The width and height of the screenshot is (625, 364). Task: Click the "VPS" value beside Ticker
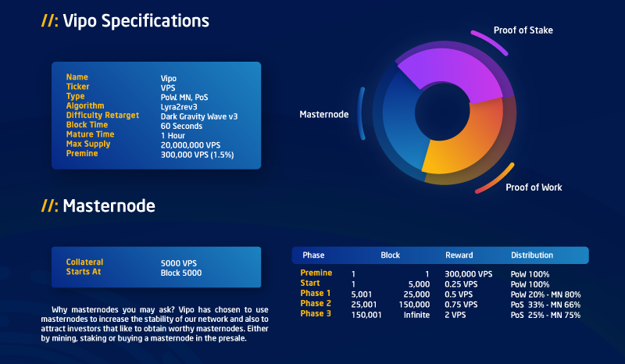click(x=168, y=87)
